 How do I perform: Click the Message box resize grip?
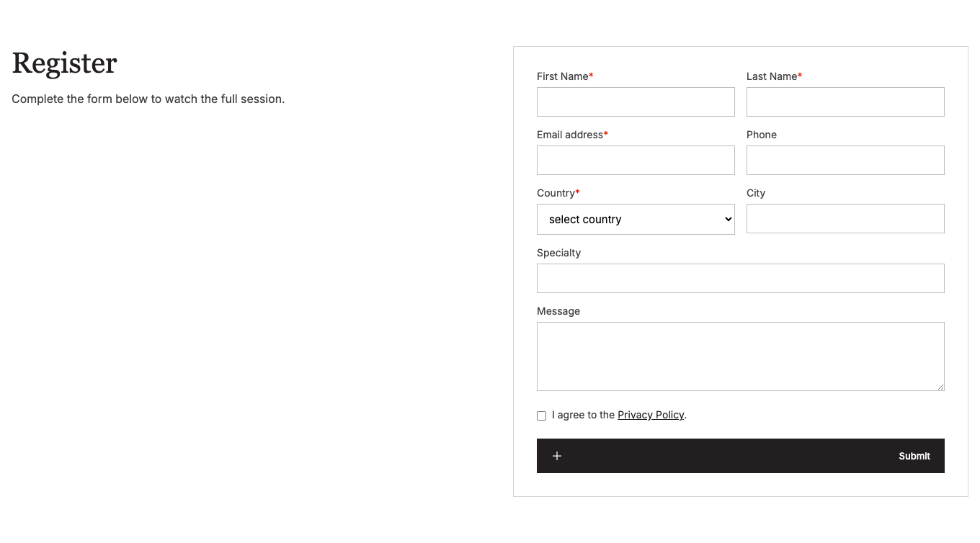940,387
